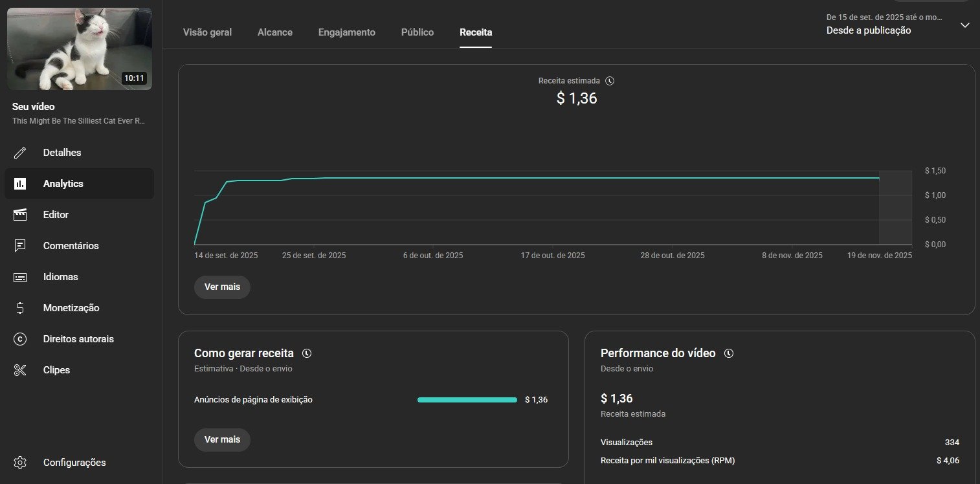The width and height of the screenshot is (980, 484).
Task: Open the Comentários icon in sidebar
Action: [20, 246]
